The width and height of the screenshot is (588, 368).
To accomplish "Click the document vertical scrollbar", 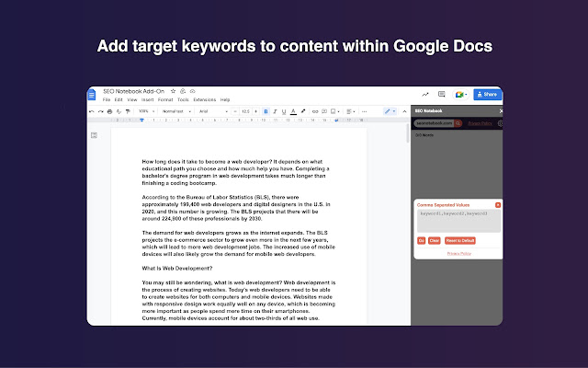I will point(408,133).
